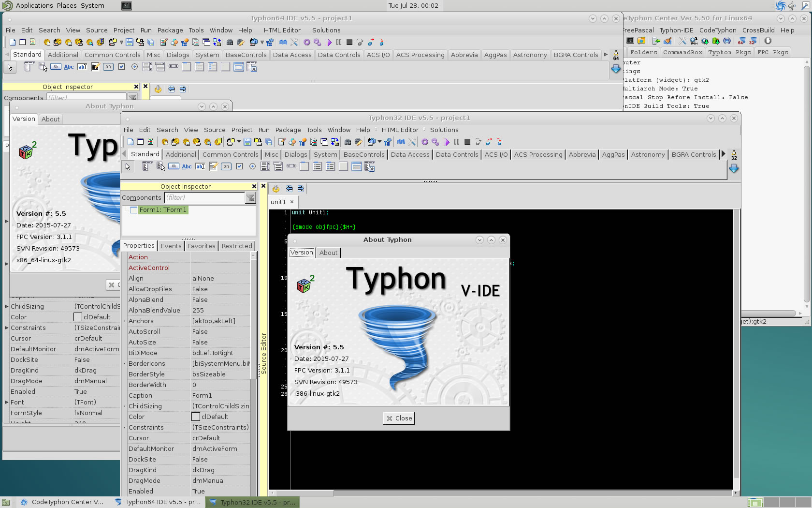Click the Run arrow icon in Typhon32 toolbar
The image size is (812, 508).
pyautogui.click(x=446, y=142)
